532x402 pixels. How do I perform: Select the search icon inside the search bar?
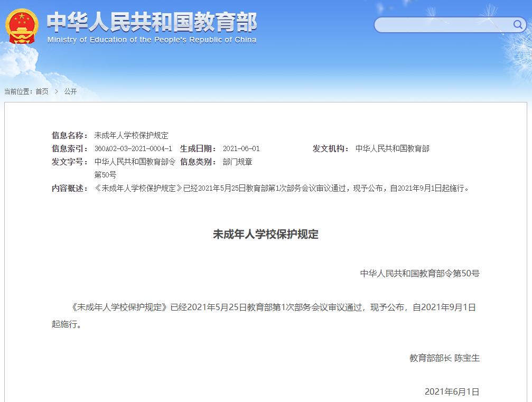pyautogui.click(x=518, y=24)
